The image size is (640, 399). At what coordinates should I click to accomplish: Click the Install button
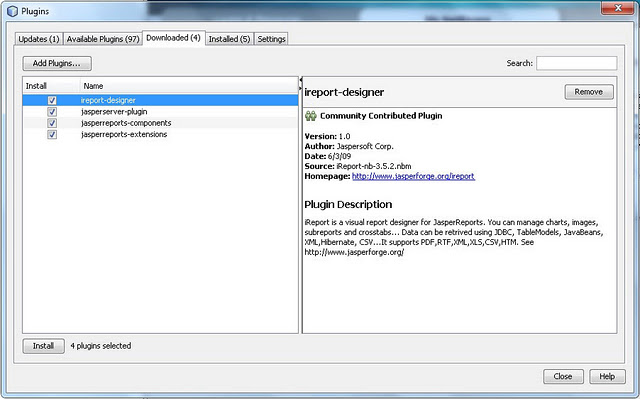(x=43, y=346)
